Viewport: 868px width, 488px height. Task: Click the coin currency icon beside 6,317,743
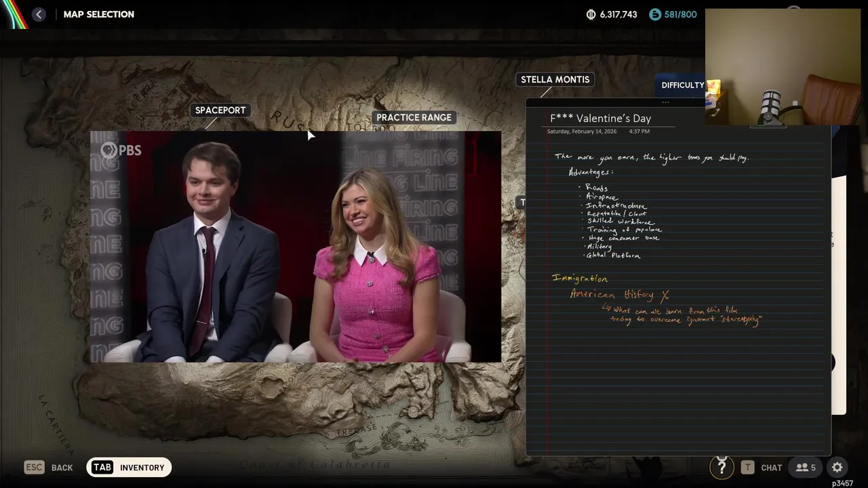point(591,14)
